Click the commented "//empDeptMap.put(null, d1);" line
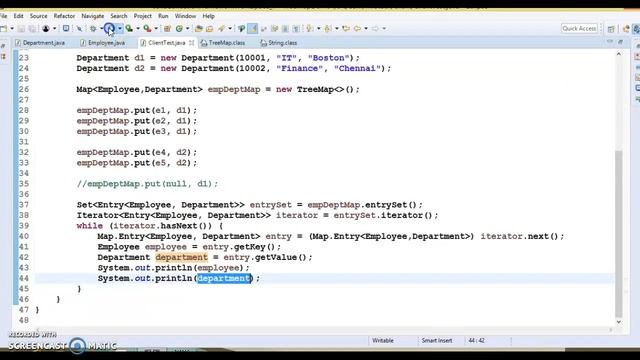The width and height of the screenshot is (640, 360). coord(147,184)
